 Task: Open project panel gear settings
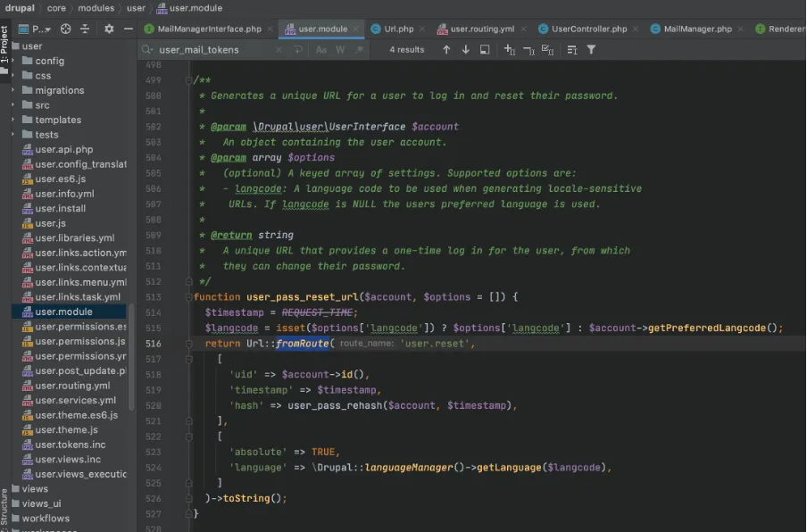109,29
